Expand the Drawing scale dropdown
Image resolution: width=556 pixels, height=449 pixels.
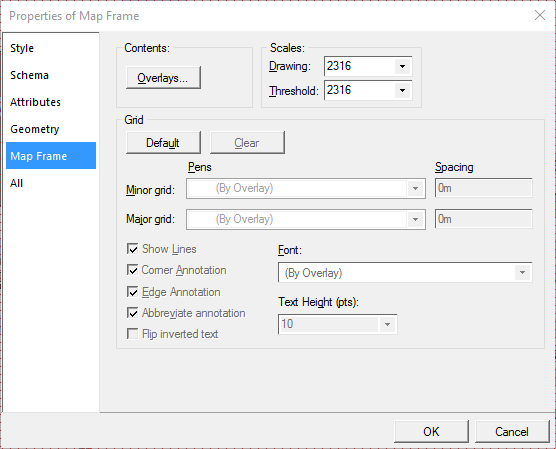[402, 66]
